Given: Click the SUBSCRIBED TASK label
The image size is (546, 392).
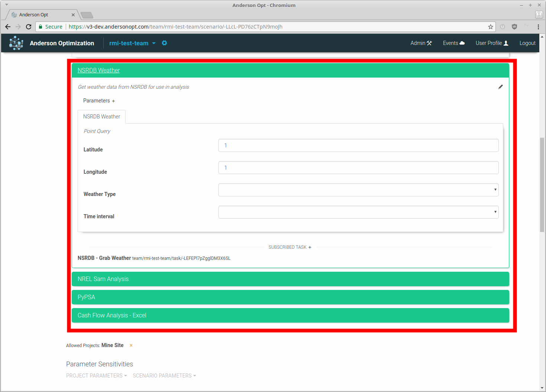Looking at the screenshot, I should click(287, 247).
